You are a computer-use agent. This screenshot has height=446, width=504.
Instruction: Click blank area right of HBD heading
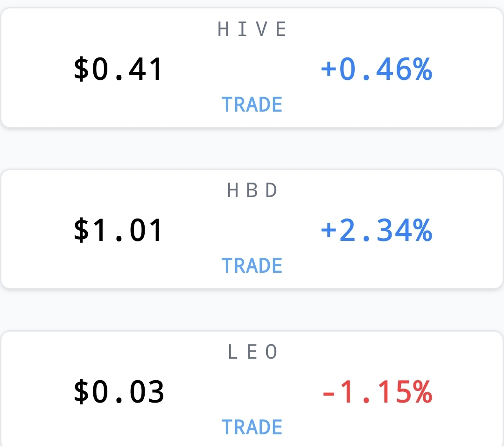click(x=389, y=191)
